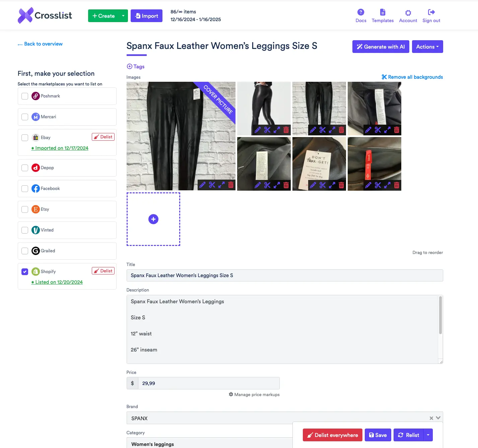Click the Relist button

pos(409,435)
